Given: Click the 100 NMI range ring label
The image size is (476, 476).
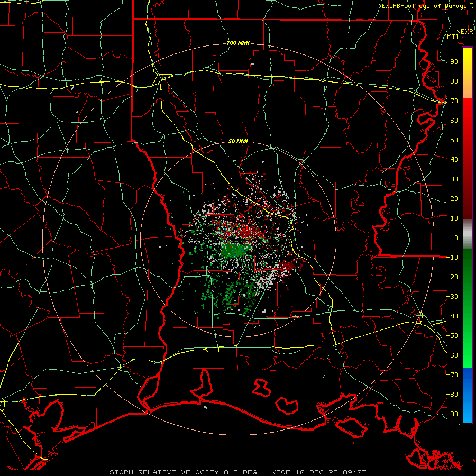Looking at the screenshot, I should 238,43.
